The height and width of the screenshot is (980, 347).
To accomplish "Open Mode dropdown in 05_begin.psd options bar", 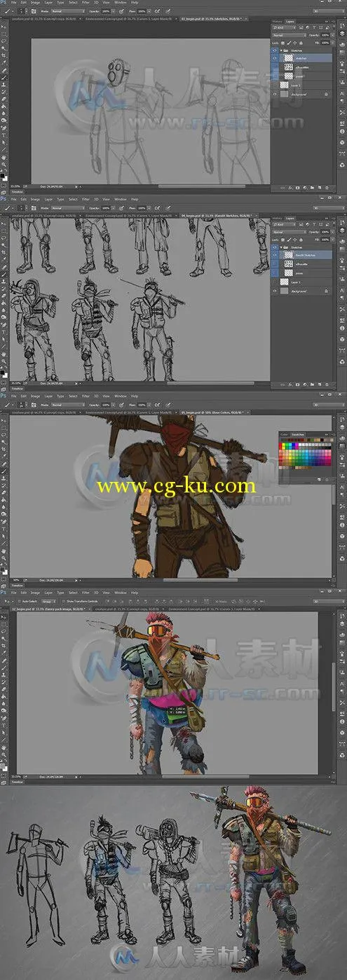I will (x=68, y=404).
